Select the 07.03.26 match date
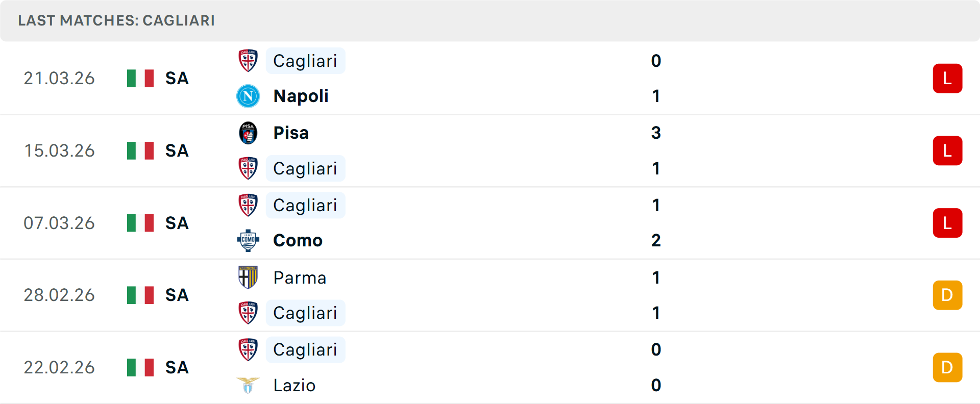The image size is (980, 404). [x=59, y=223]
